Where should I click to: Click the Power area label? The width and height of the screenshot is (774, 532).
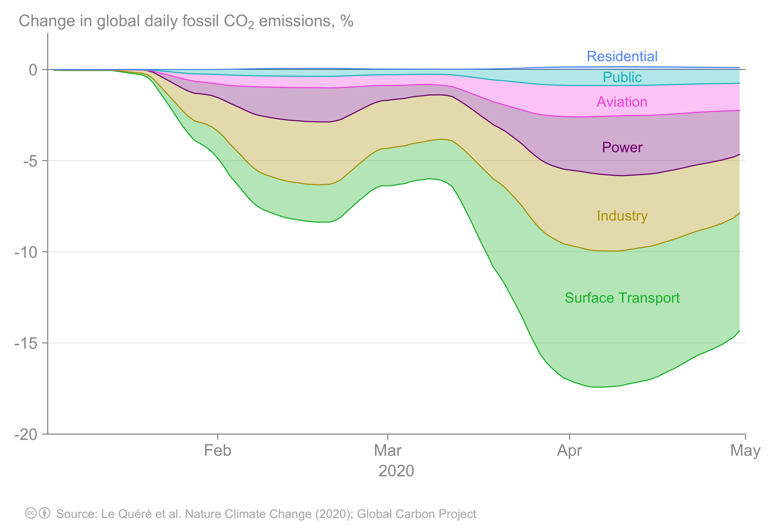tap(622, 147)
